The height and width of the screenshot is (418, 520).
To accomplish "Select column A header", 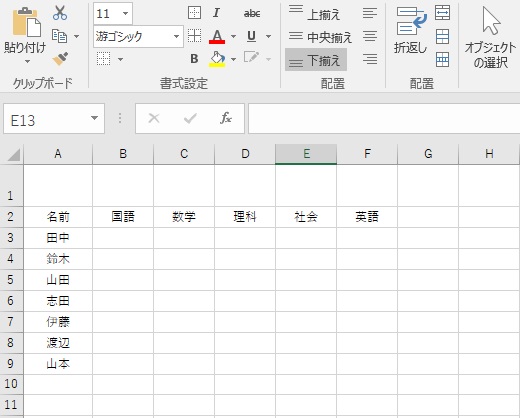I will [x=58, y=154].
